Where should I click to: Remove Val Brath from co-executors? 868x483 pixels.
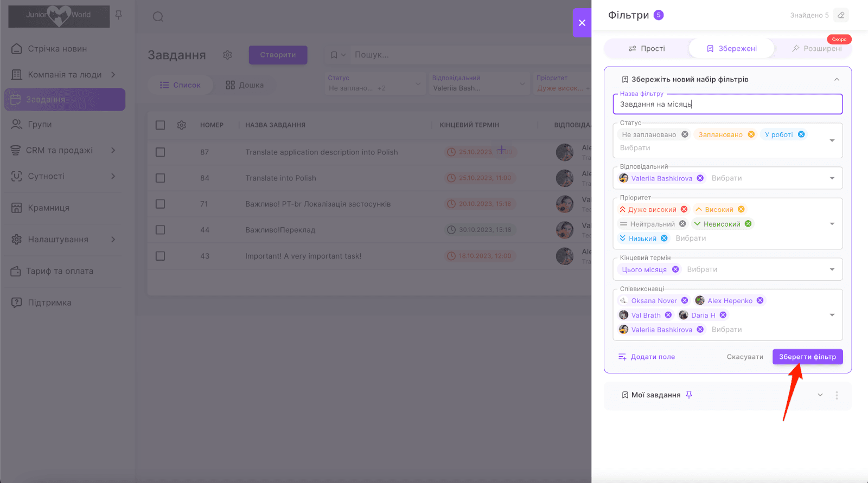coord(668,315)
